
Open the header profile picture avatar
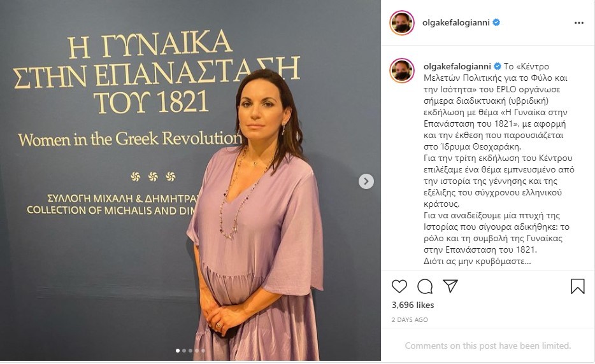pyautogui.click(x=402, y=23)
